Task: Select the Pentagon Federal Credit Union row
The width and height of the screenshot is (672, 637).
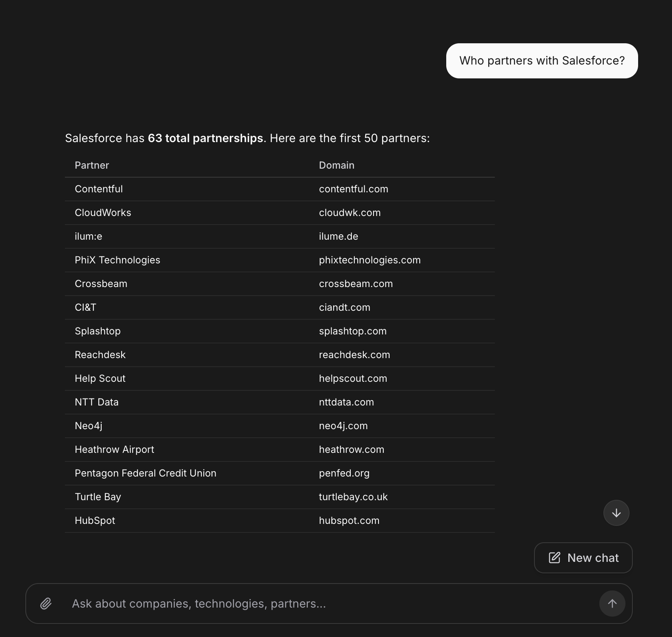Action: click(145, 473)
